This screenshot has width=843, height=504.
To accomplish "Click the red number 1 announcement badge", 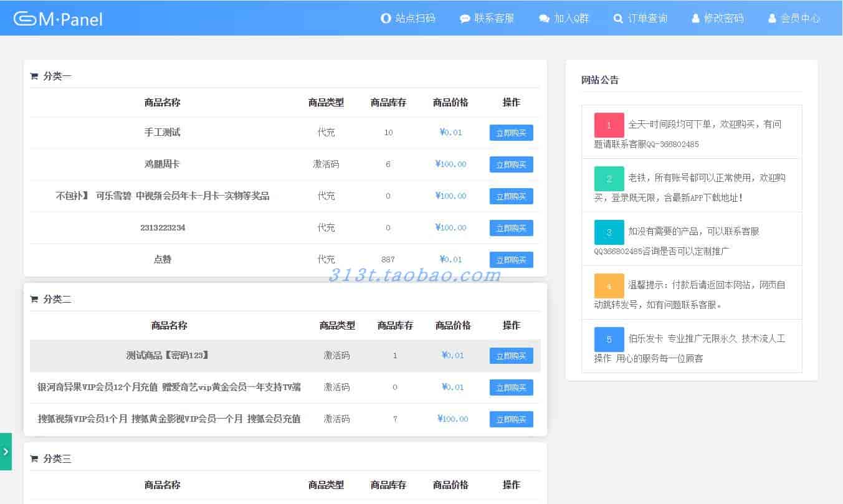I will (x=609, y=125).
